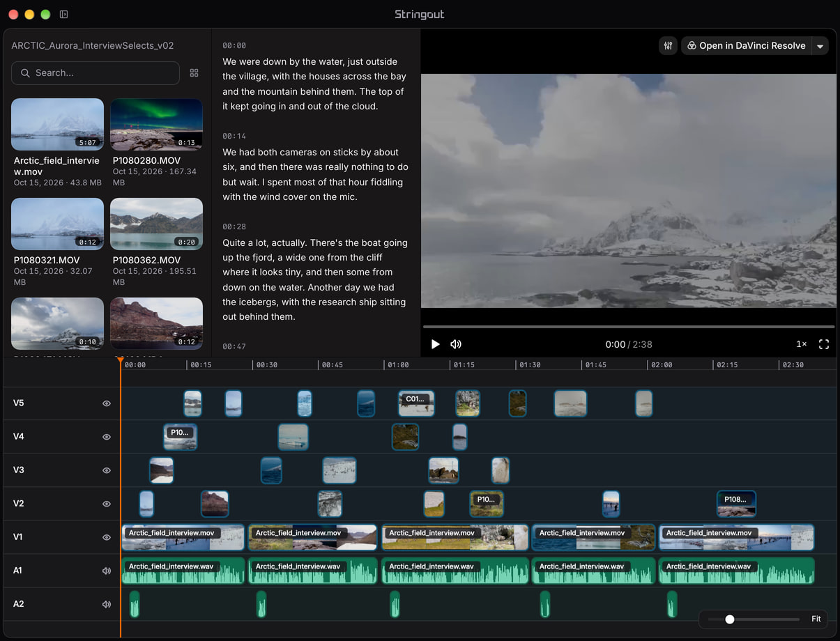
Task: Toggle visibility of track V3
Action: coord(107,470)
